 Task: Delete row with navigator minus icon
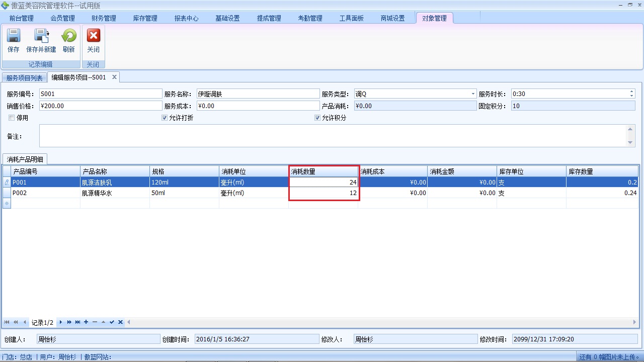[x=95, y=322]
